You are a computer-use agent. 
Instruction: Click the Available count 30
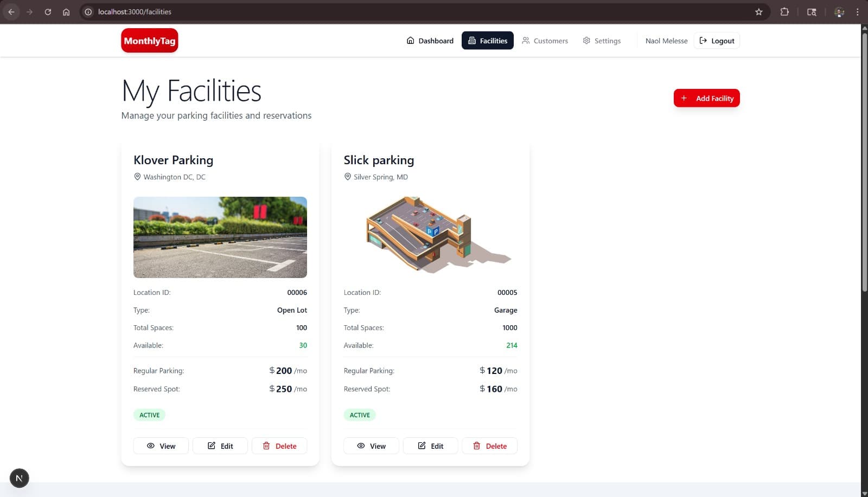(303, 345)
